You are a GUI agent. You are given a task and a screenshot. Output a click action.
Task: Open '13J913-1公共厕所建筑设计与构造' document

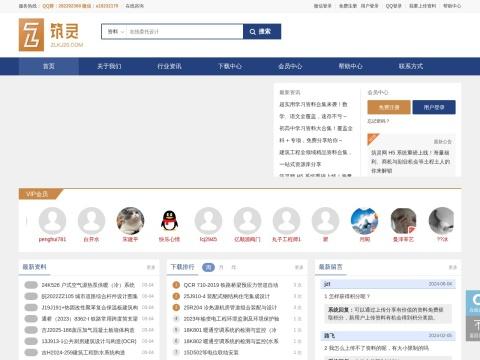click(89, 341)
